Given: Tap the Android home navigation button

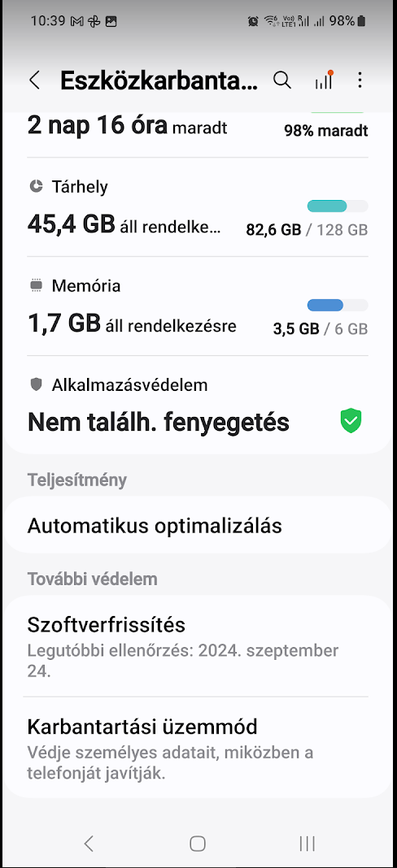Looking at the screenshot, I should click(x=198, y=843).
